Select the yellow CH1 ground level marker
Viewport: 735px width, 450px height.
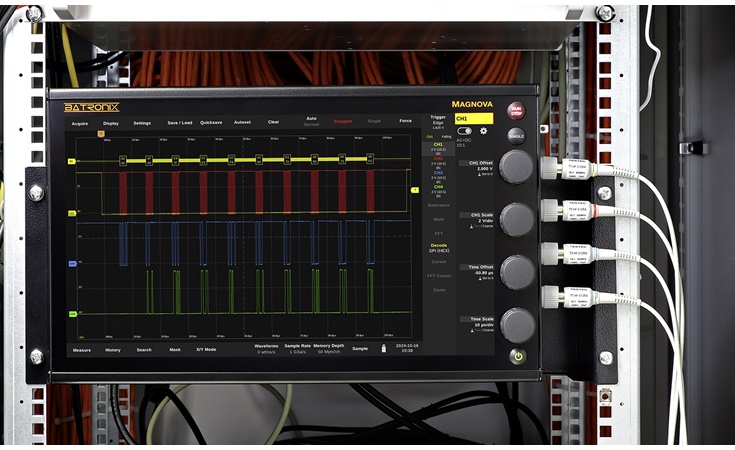(72, 160)
